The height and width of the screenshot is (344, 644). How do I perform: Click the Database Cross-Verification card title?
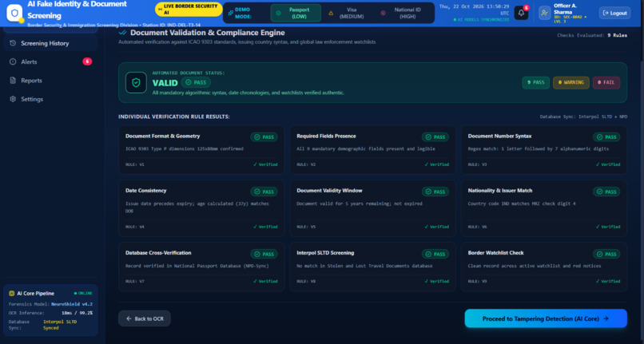click(158, 253)
